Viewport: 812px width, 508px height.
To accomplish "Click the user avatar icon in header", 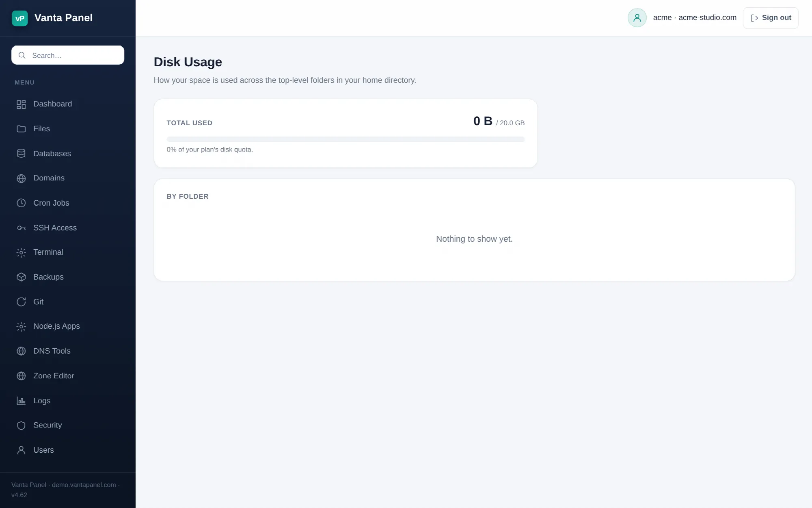I will coord(637,18).
